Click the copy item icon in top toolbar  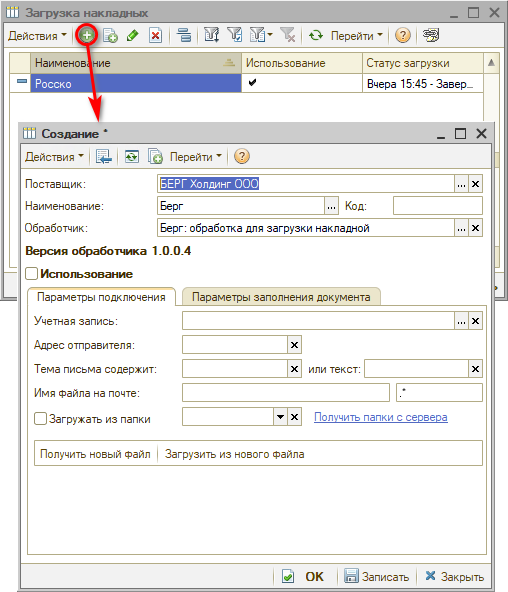(x=111, y=36)
